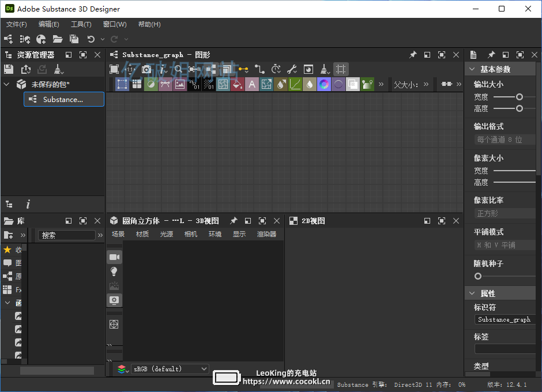Viewport: 542px width, 392px height.
Task: Toggle the highlighted frame icon in graph toolbar
Action: point(341,69)
